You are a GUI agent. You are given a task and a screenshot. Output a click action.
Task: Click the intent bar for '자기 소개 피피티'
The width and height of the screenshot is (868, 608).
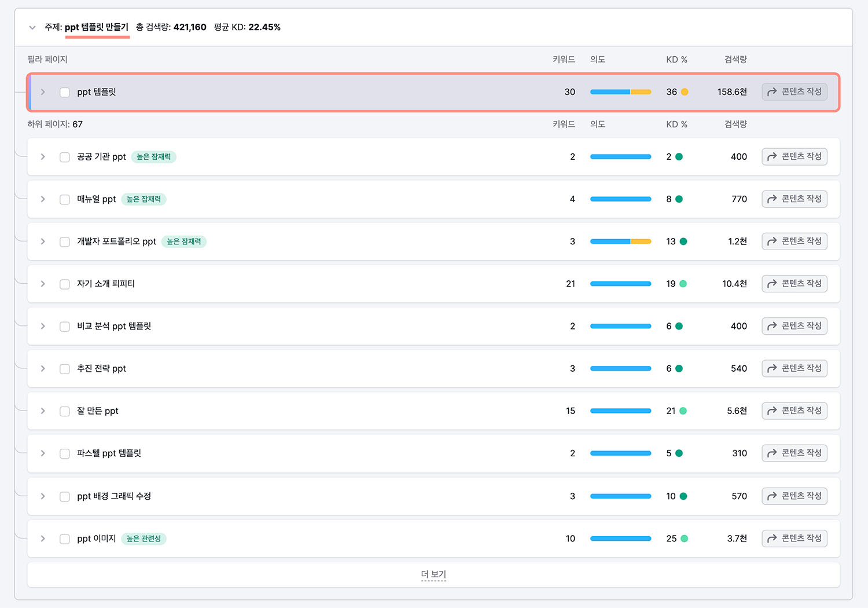point(621,284)
